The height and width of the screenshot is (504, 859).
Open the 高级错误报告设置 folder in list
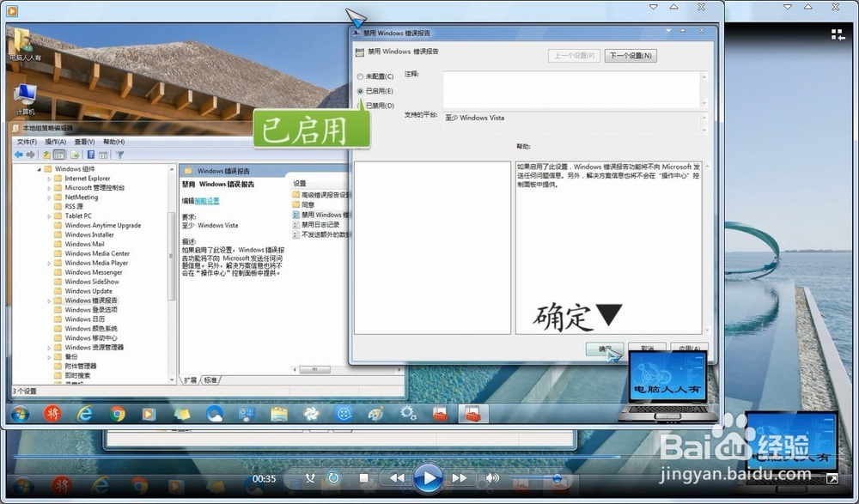tap(321, 195)
